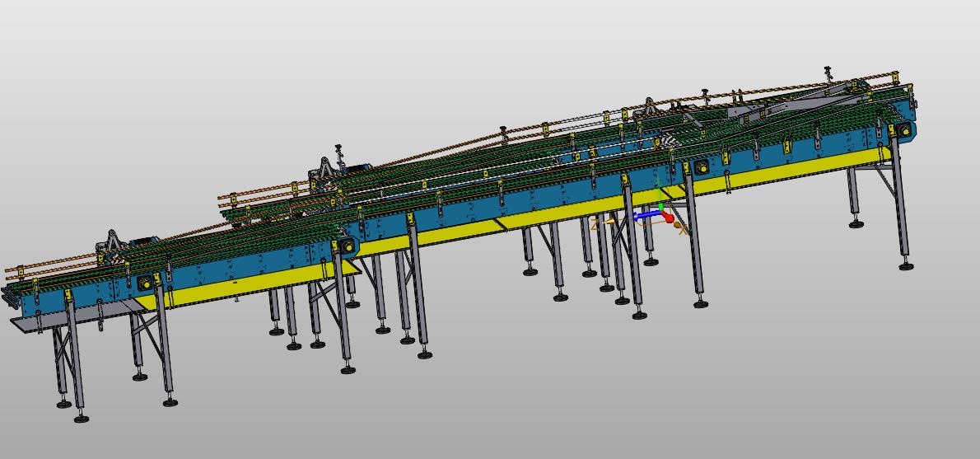This screenshot has height=459, width=980.
Task: Select the blue axis arrow of triad
Action: click(x=646, y=215)
